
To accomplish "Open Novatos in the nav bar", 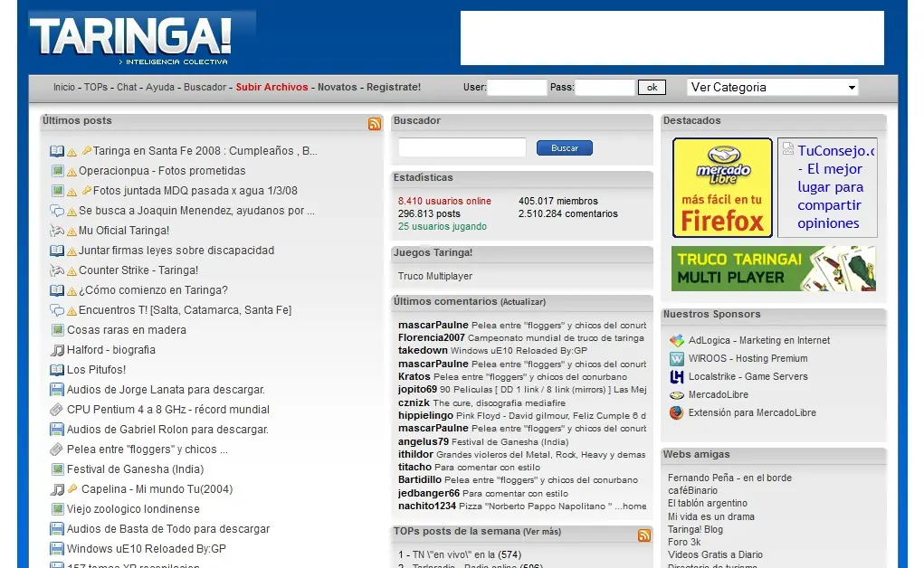I will (x=337, y=87).
